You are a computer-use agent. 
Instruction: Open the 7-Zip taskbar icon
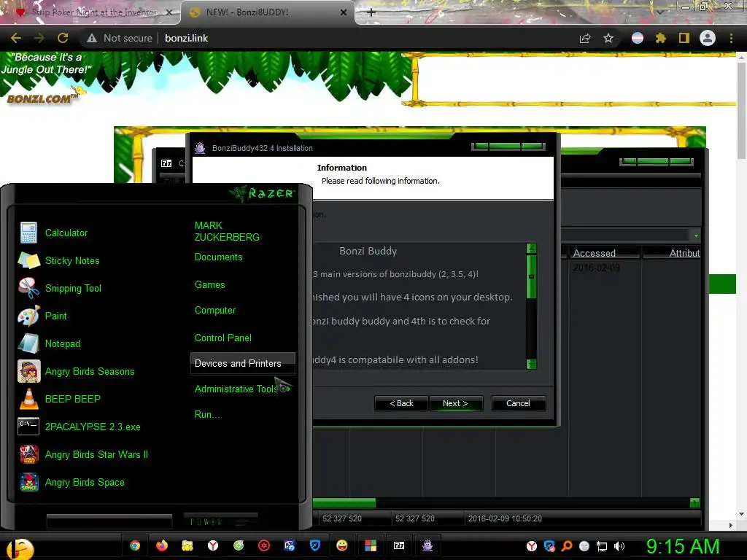(399, 545)
